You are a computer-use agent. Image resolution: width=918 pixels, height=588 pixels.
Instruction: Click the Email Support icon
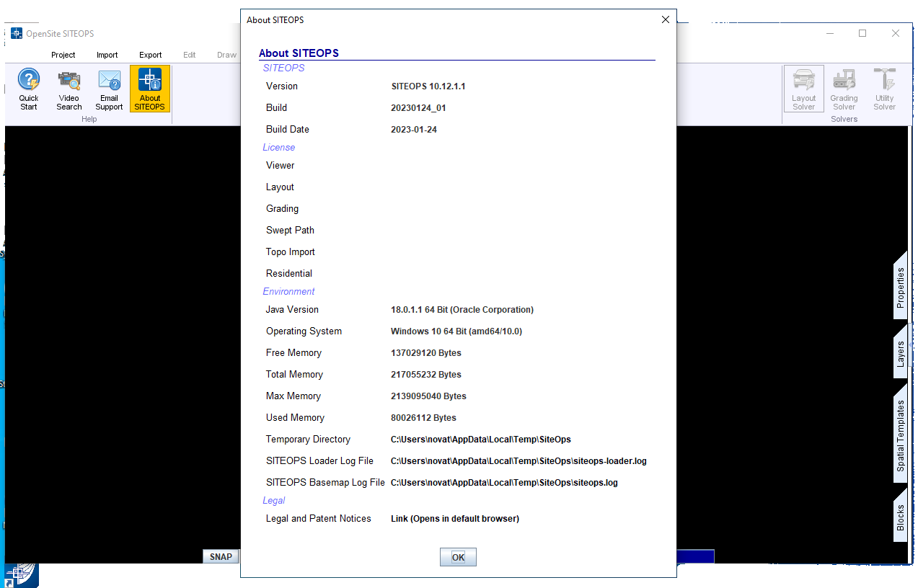[109, 89]
